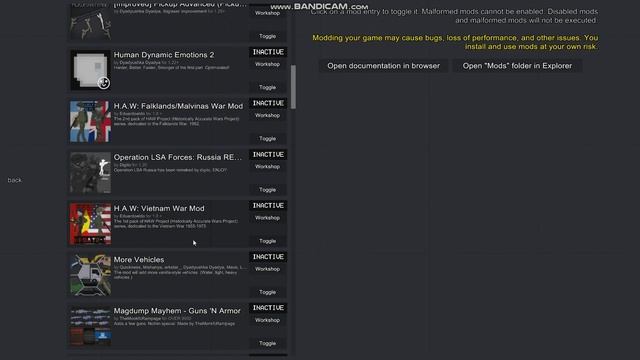The height and width of the screenshot is (360, 640).
Task: Select the More Vehicles mod thumbnail
Action: 90,275
